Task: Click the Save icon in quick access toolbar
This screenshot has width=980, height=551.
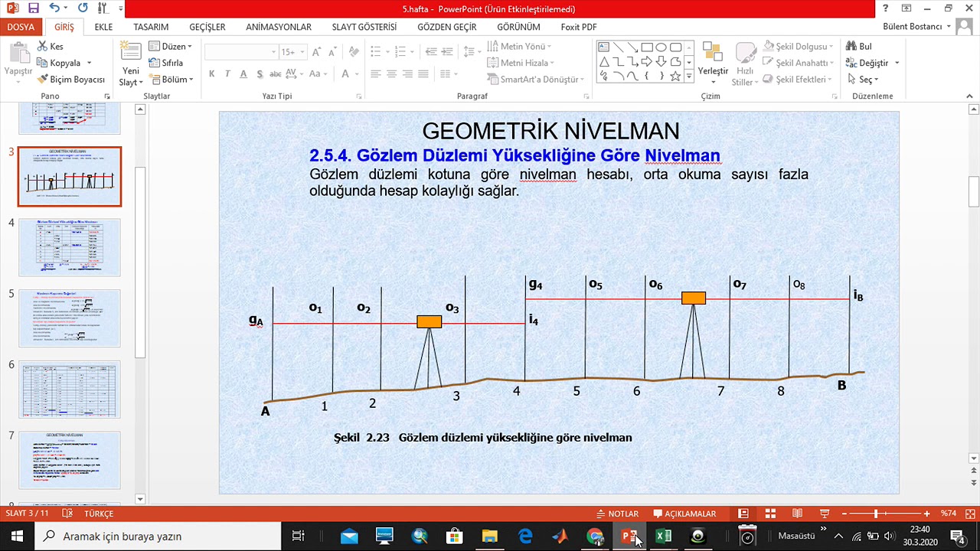Action: 33,8
